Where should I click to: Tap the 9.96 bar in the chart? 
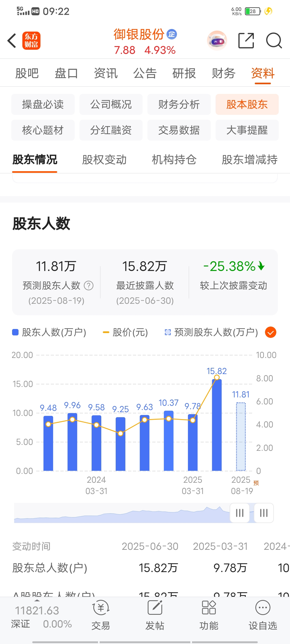(72, 442)
